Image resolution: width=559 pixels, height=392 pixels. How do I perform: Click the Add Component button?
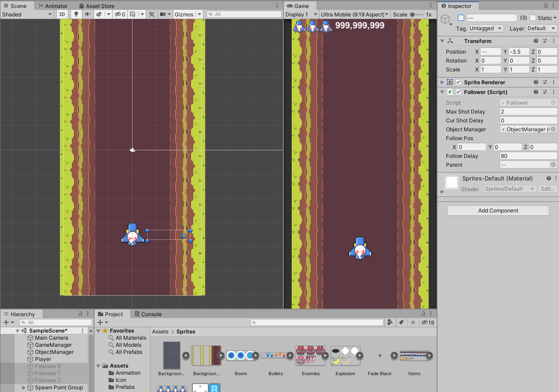click(498, 211)
